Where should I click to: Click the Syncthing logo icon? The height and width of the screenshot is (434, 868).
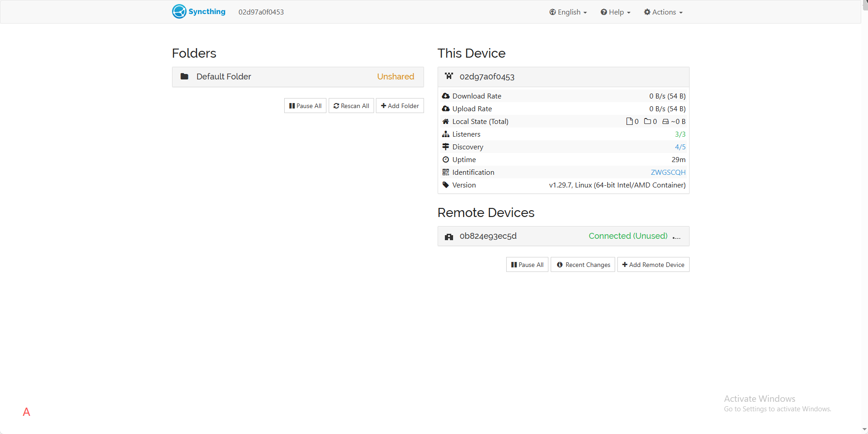tap(179, 11)
